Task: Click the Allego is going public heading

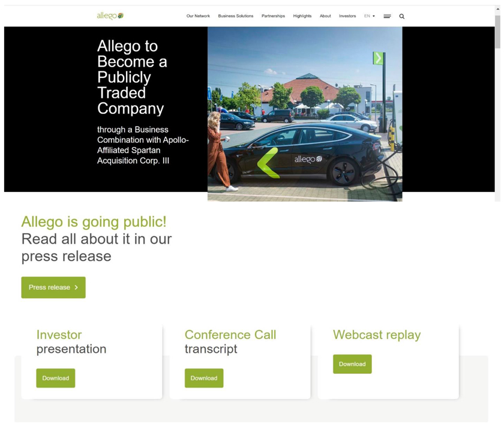Action: pyautogui.click(x=94, y=221)
